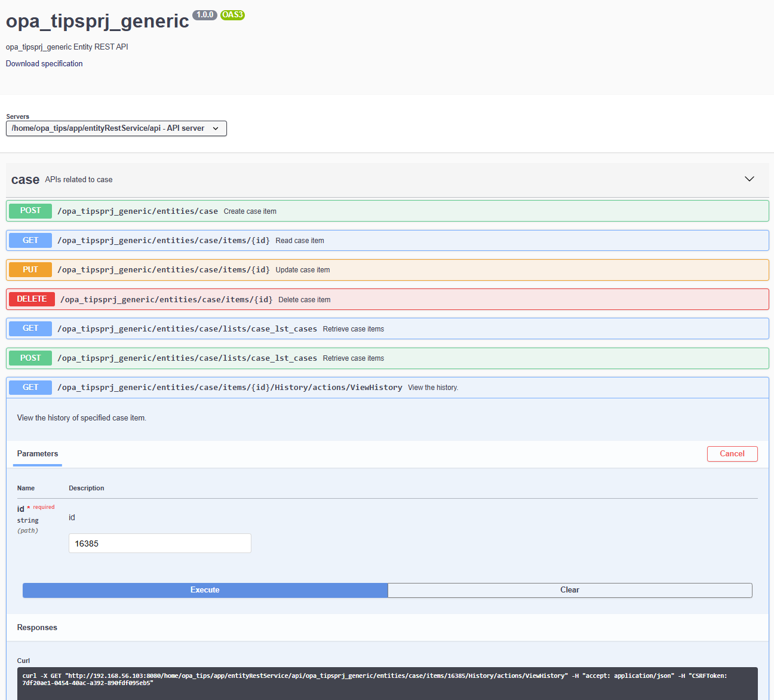
Task: Click the 'Update case item' summary text
Action: pos(303,270)
